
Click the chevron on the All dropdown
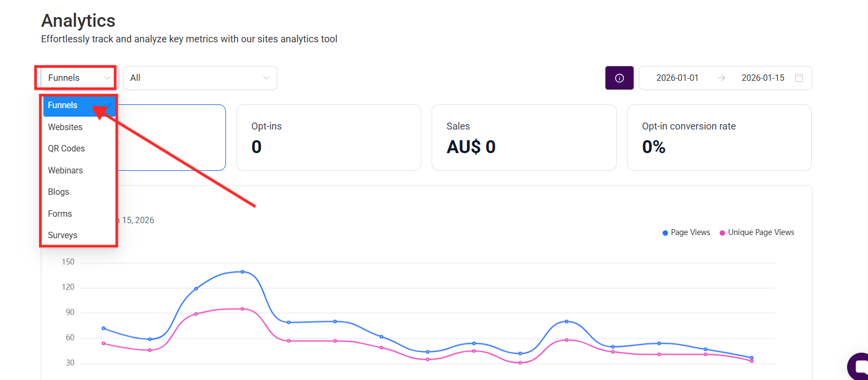click(266, 78)
